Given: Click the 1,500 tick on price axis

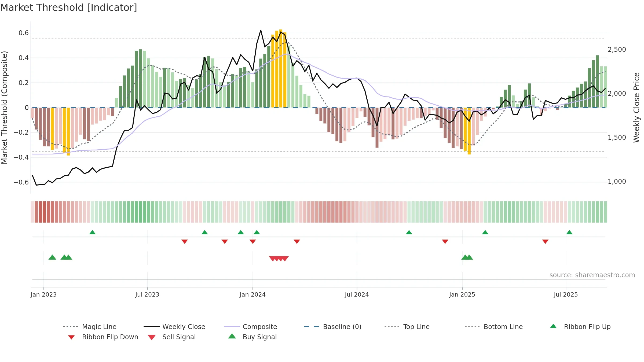Looking at the screenshot, I should (617, 138).
